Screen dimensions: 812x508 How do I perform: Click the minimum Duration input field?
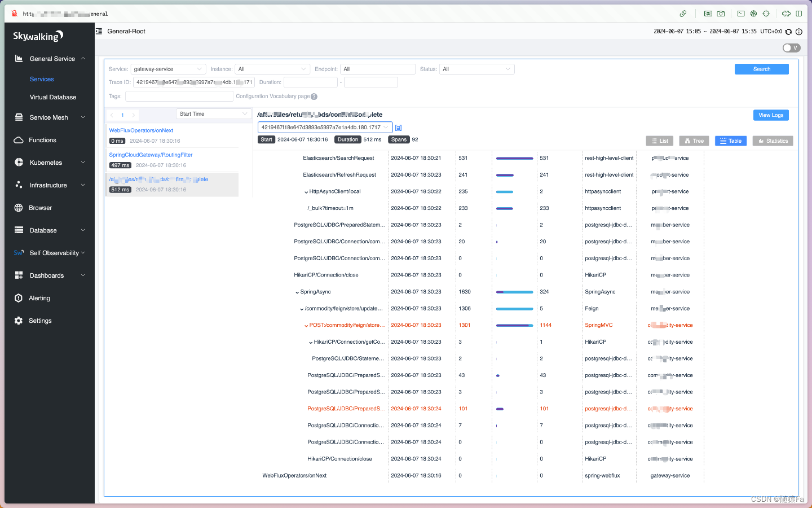[x=310, y=82]
